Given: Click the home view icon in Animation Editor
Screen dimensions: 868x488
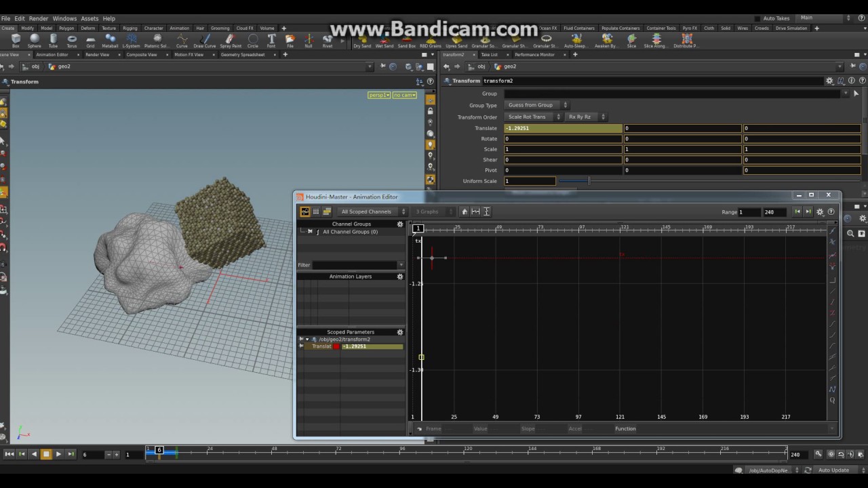Looking at the screenshot, I should click(465, 211).
